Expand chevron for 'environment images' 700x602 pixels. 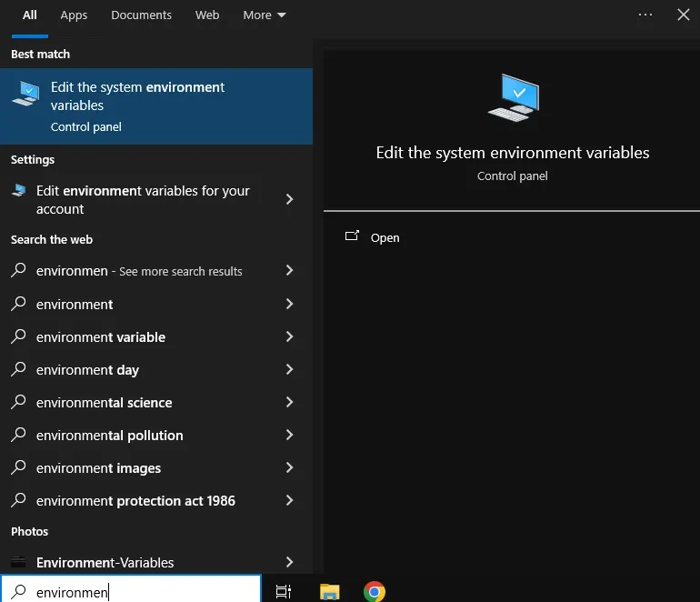click(289, 467)
